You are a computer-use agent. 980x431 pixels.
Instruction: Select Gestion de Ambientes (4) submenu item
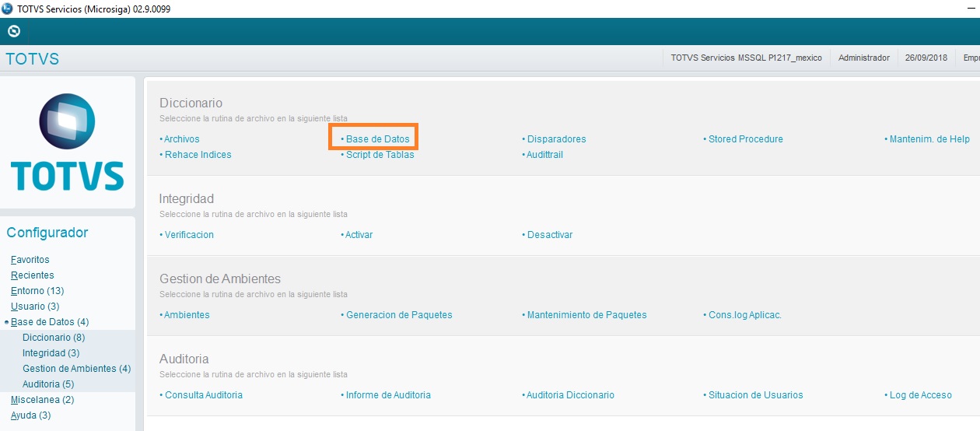77,369
